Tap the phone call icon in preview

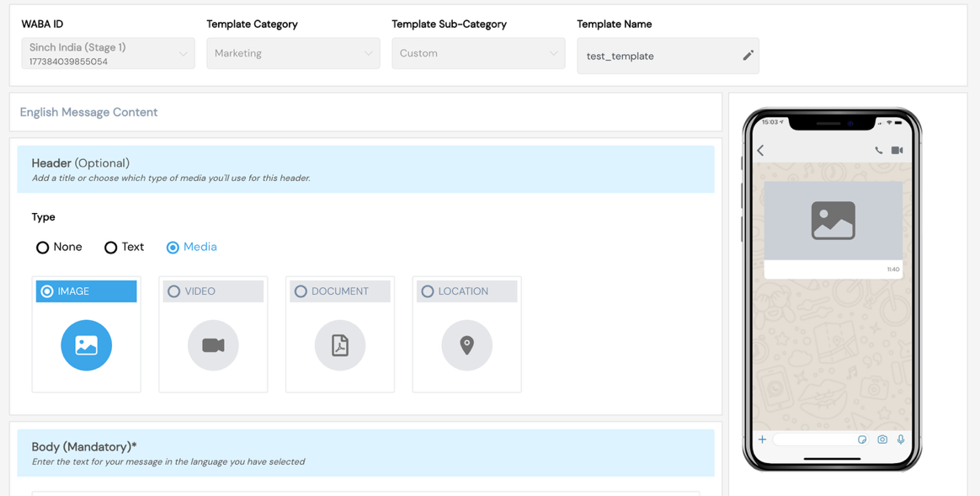click(x=879, y=150)
